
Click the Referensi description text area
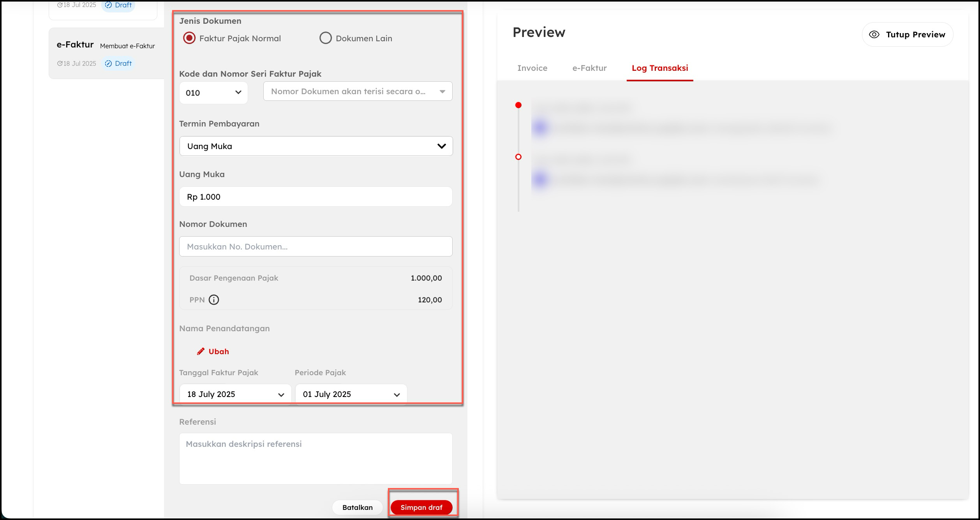[316, 459]
